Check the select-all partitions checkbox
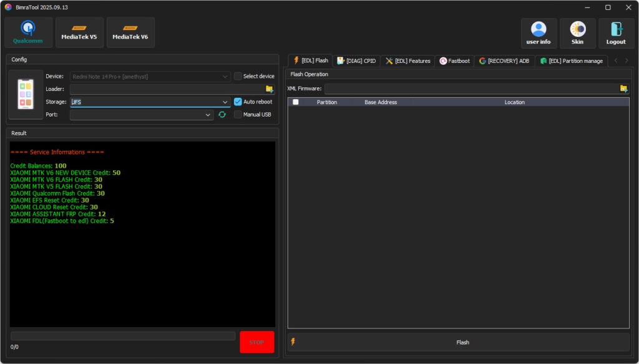This screenshot has width=639, height=364. (296, 102)
